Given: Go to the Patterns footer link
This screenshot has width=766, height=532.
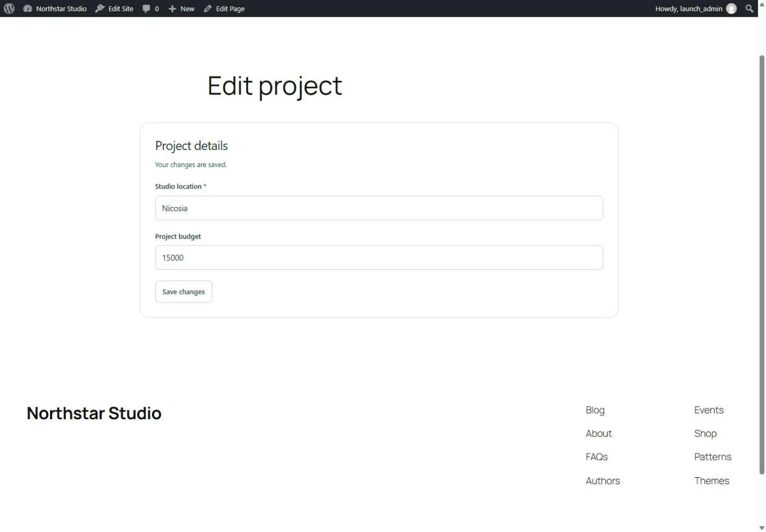Looking at the screenshot, I should point(713,457).
